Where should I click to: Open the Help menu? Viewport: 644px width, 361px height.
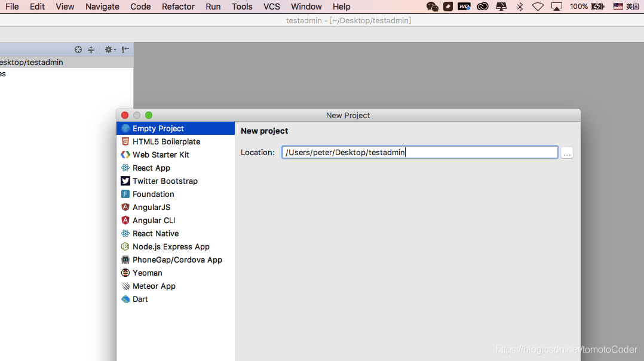[341, 7]
